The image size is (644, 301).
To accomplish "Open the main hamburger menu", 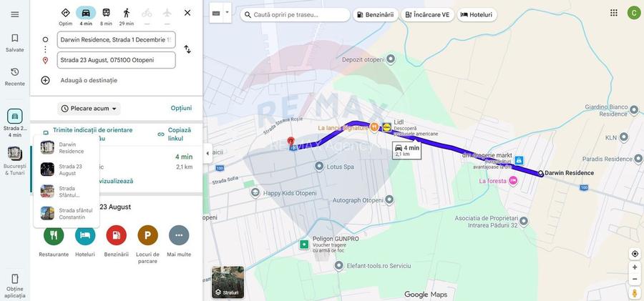I will (x=14, y=14).
